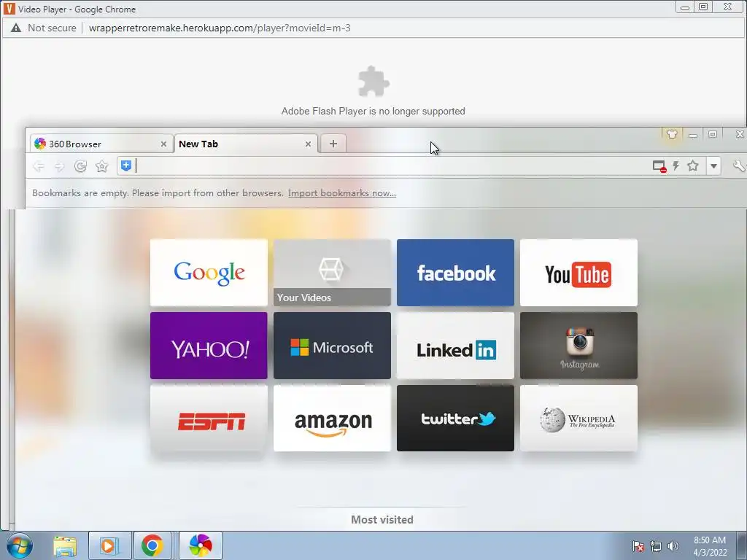747x560 pixels.
Task: Click the lightning bolt speed mode icon
Action: 676,166
